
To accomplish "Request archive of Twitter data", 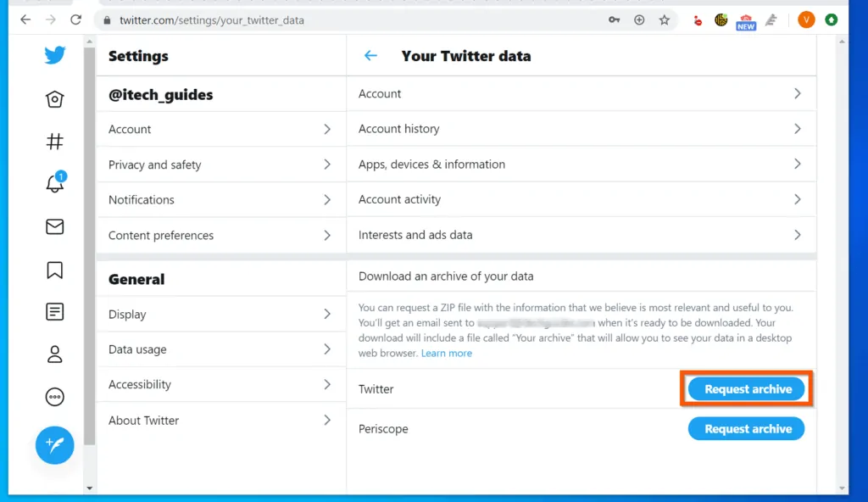I will pyautogui.click(x=746, y=388).
